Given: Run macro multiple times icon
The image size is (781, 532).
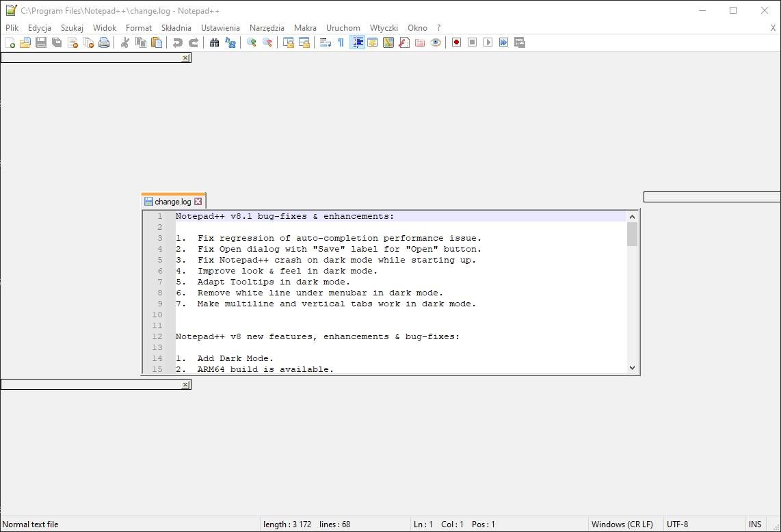Looking at the screenshot, I should pyautogui.click(x=503, y=43).
